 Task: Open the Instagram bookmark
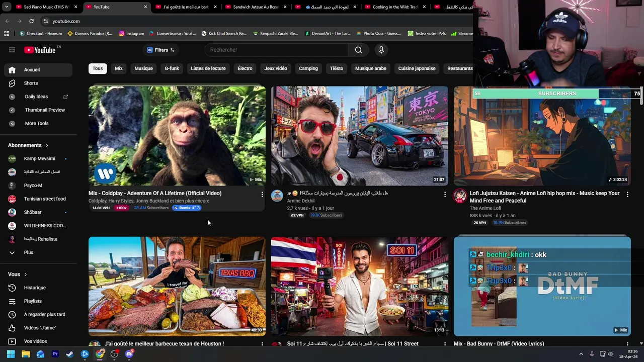(131, 34)
